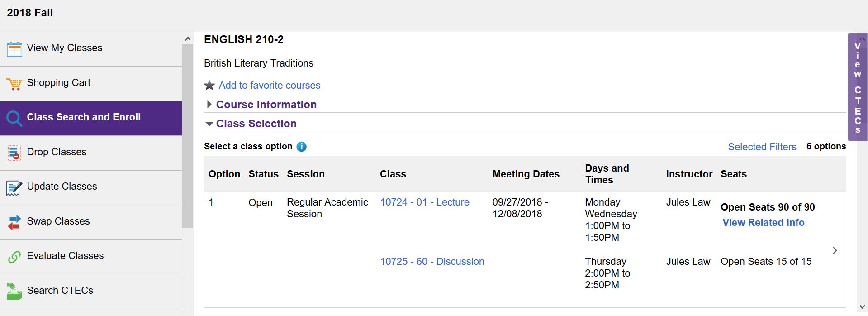The width and height of the screenshot is (868, 316).
Task: Click the Search CTECs icon
Action: click(14, 292)
